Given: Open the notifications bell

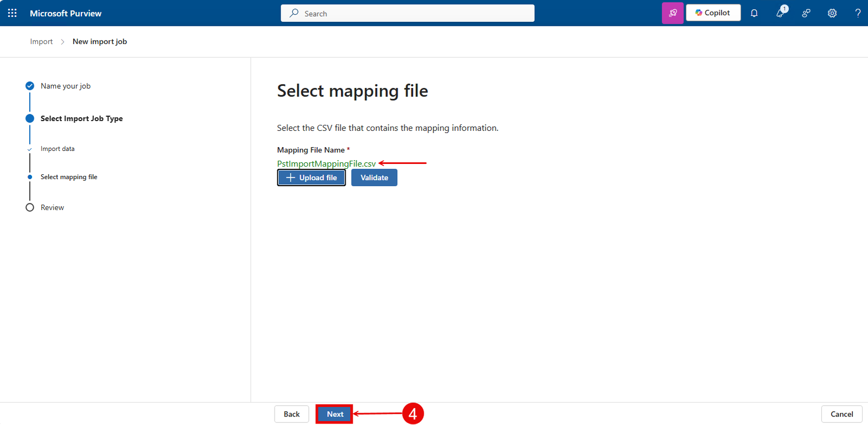Looking at the screenshot, I should click(754, 13).
